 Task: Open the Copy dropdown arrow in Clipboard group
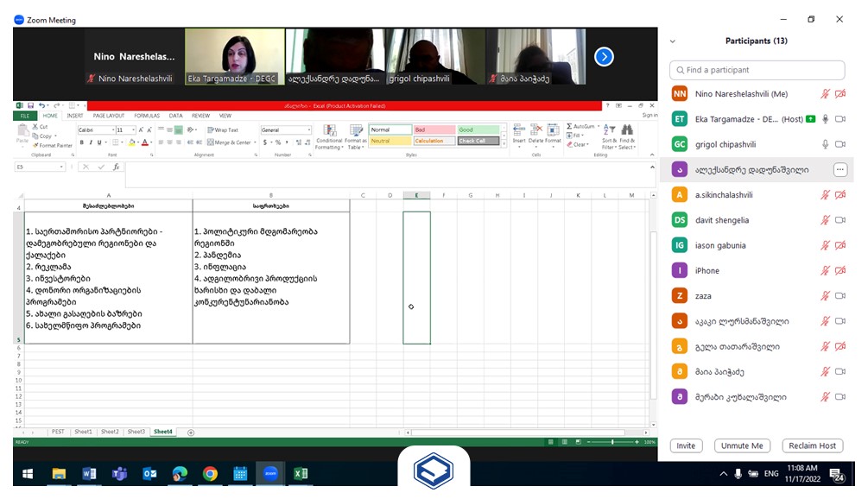55,136
